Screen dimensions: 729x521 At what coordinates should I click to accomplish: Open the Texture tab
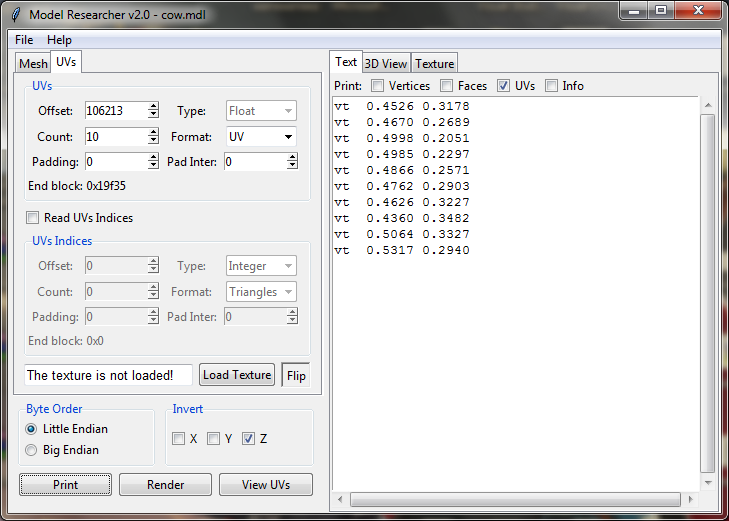[x=434, y=63]
